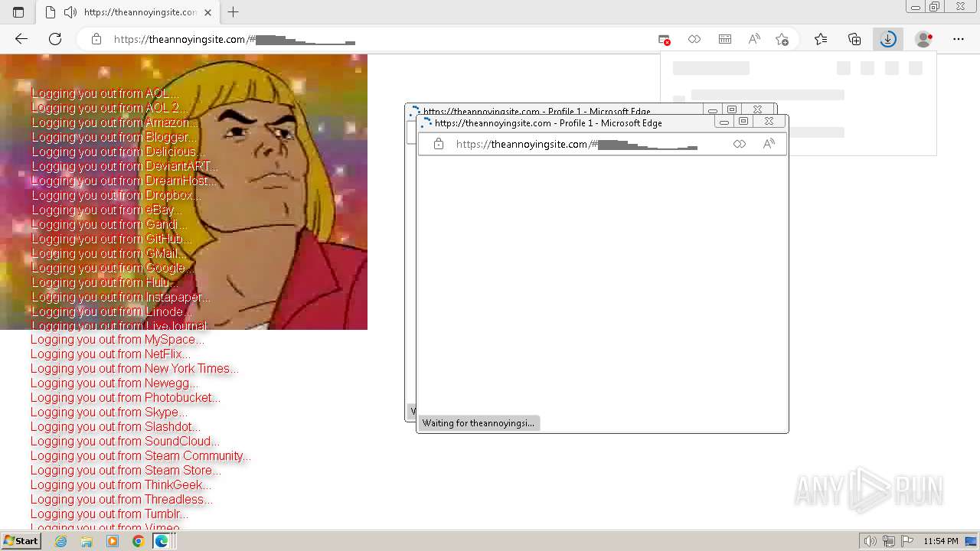
Task: Minimize the front popup Edge window
Action: 724,122
